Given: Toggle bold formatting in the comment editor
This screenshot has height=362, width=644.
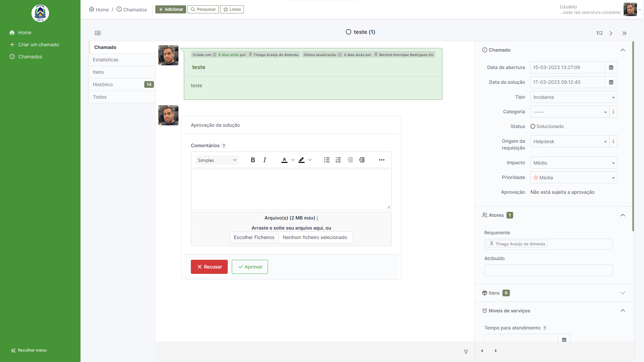Looking at the screenshot, I should (253, 160).
